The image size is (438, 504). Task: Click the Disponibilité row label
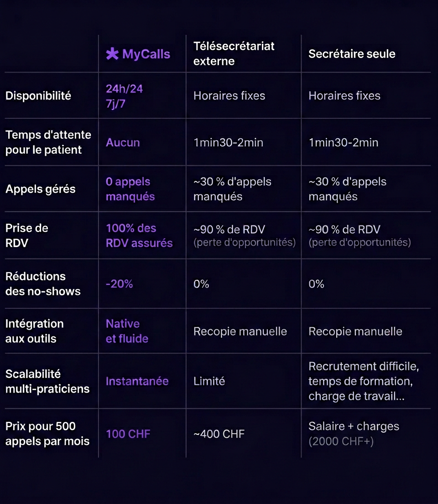[38, 96]
